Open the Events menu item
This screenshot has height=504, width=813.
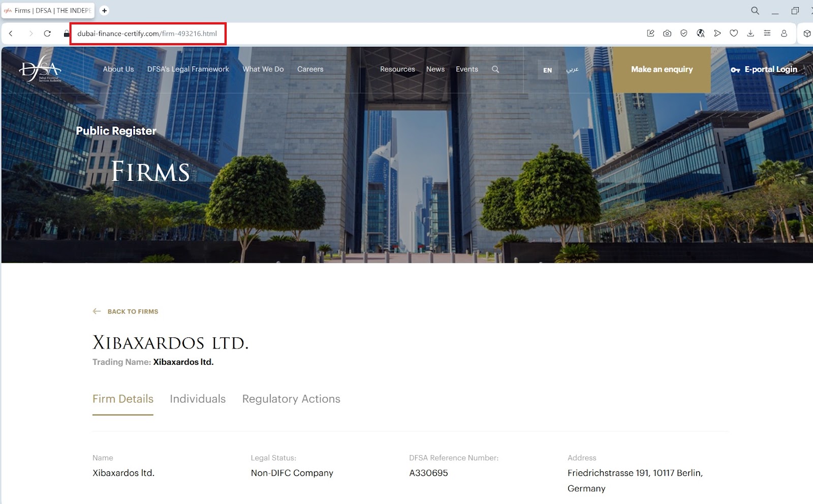pos(467,69)
